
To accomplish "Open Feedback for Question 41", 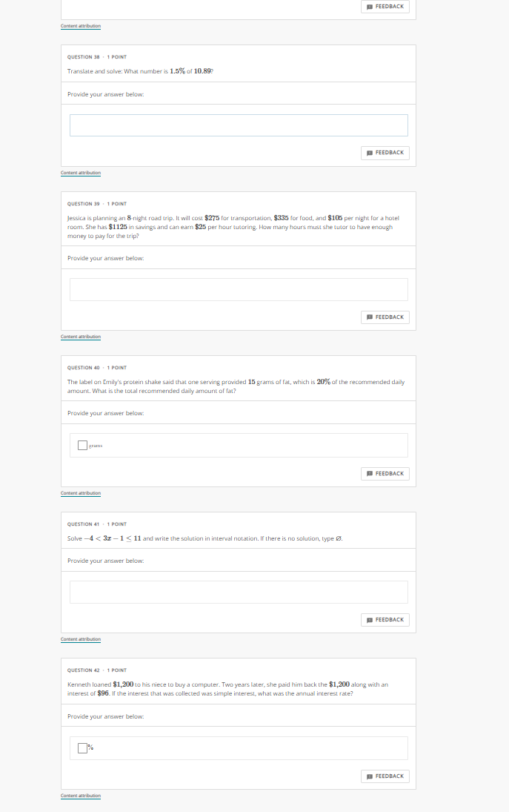I will (385, 619).
